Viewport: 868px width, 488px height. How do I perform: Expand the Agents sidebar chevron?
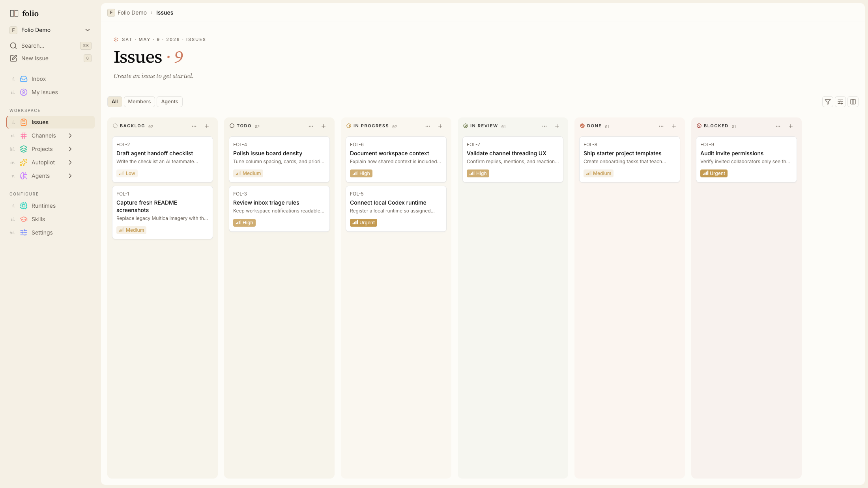tap(70, 176)
